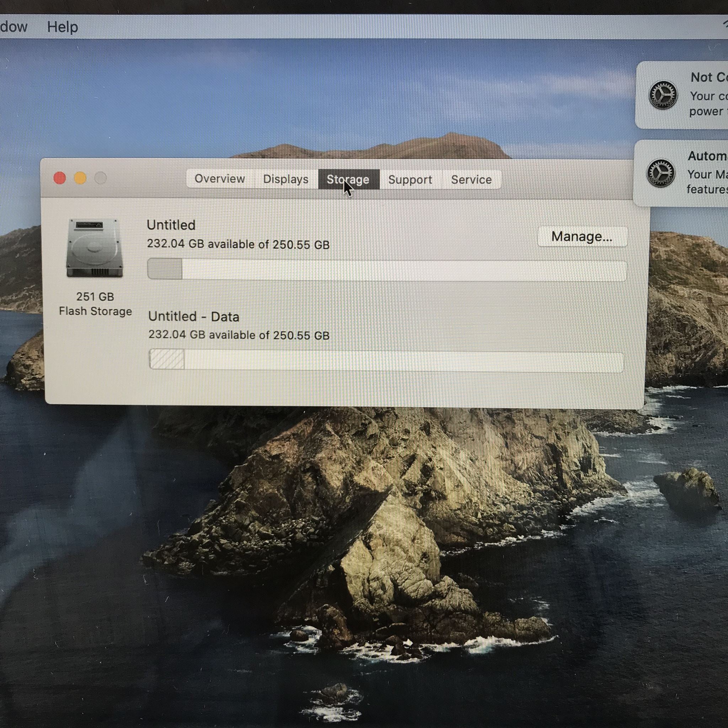Click striped segment of Untitled - Data bar

(167, 359)
